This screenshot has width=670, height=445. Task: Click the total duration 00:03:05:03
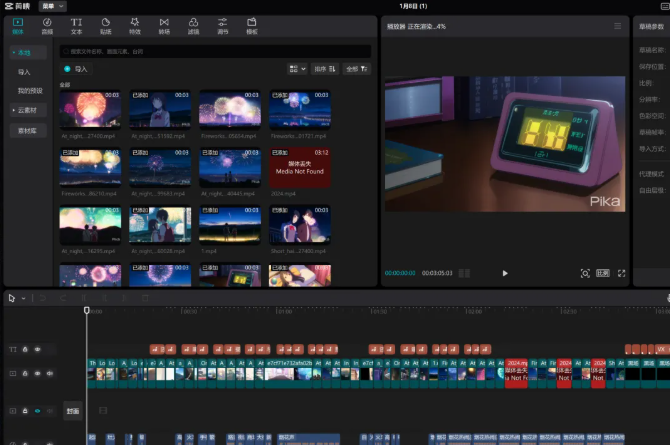coord(437,273)
